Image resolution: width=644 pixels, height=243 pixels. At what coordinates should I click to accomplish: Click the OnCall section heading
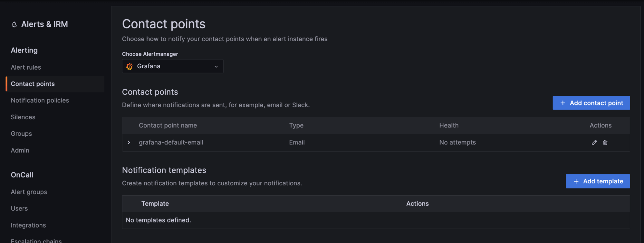(x=22, y=175)
